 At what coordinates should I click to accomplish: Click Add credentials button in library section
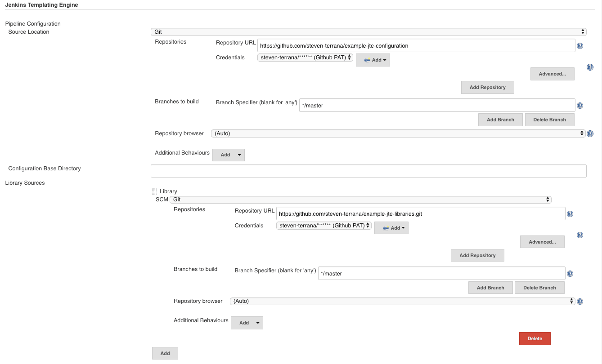pyautogui.click(x=391, y=228)
